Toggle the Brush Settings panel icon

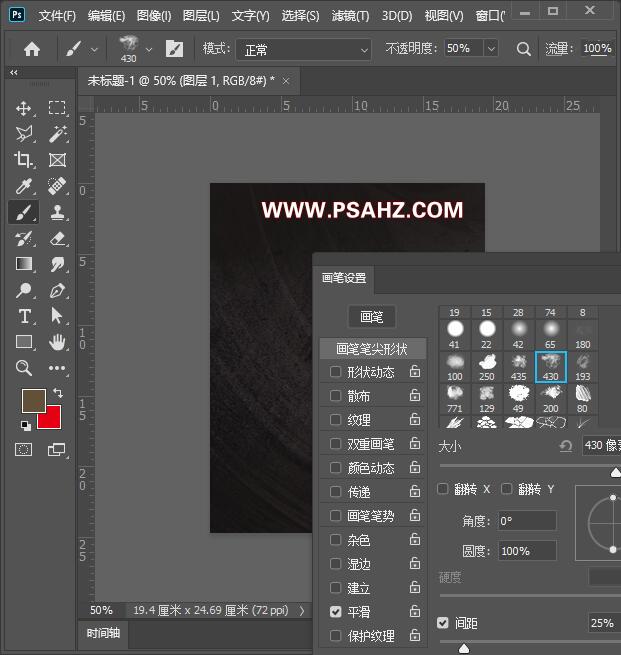point(174,49)
